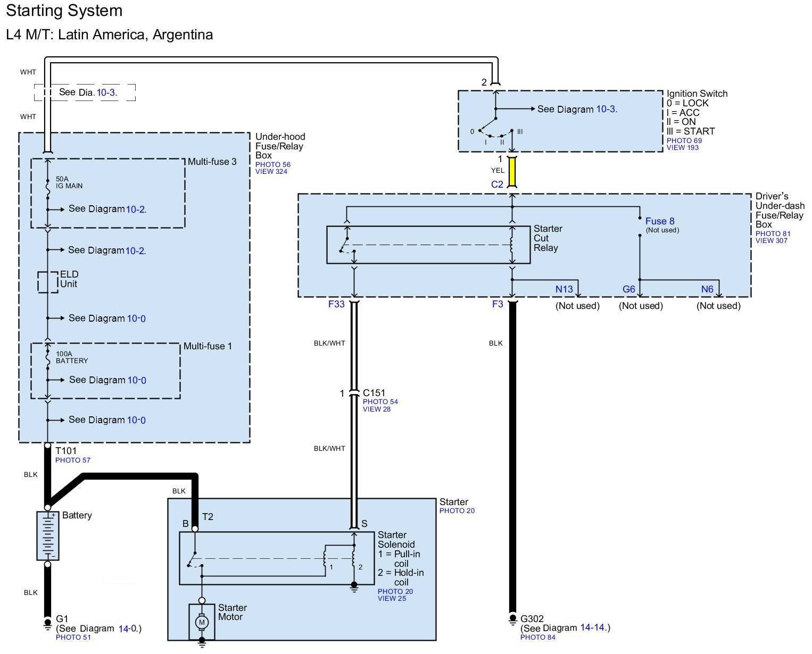Click the yellow YEL wire segment

pos(512,171)
